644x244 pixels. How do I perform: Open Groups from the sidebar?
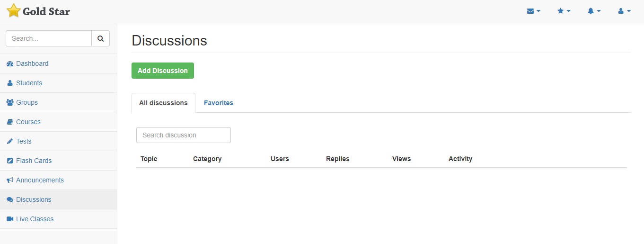click(26, 102)
